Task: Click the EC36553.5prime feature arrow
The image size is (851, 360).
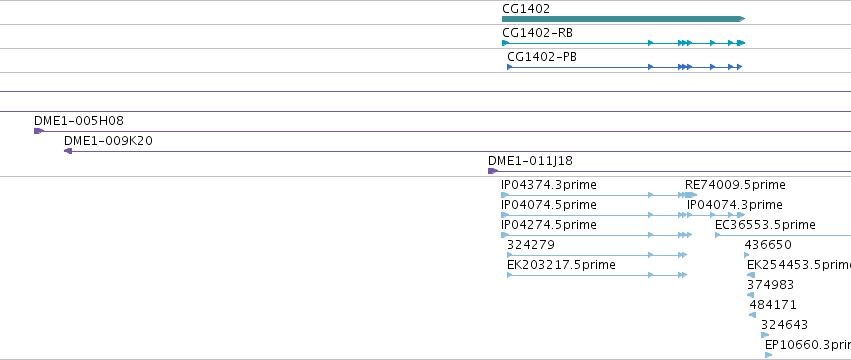Action: 717,235
